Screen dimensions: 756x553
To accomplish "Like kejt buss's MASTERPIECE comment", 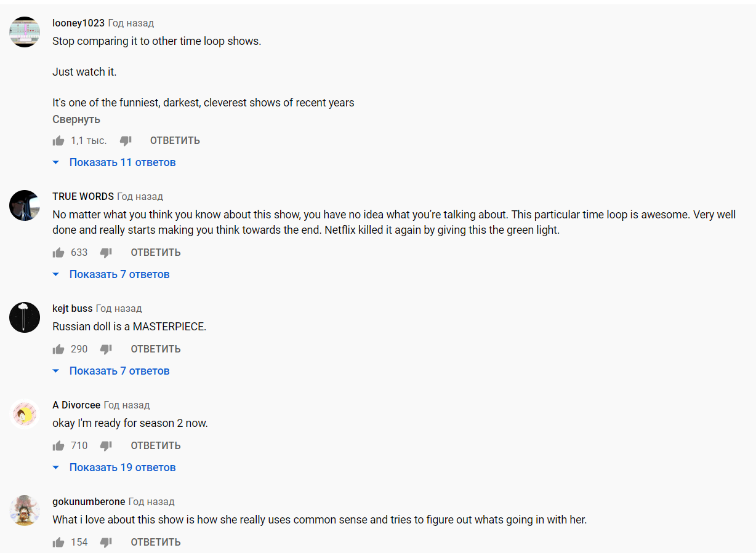I will 58,349.
